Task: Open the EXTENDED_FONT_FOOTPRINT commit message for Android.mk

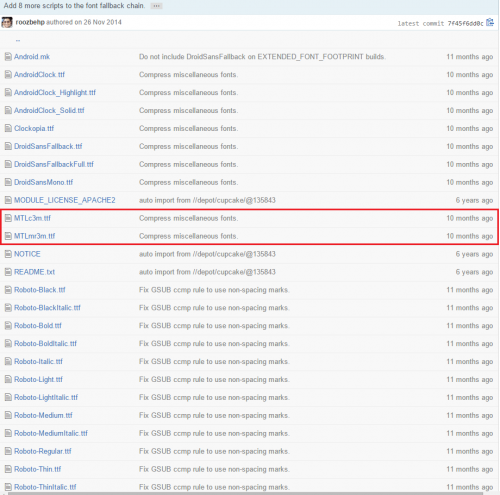Action: [262, 57]
